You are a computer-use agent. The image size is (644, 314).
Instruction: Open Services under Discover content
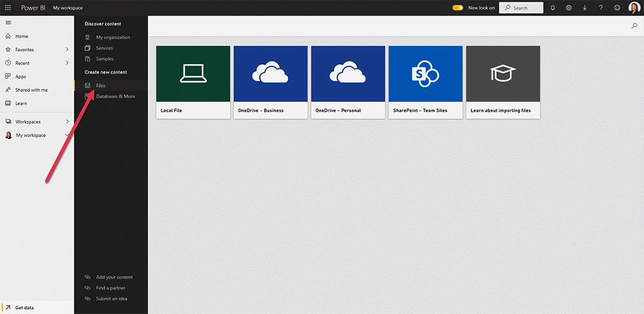[x=104, y=48]
